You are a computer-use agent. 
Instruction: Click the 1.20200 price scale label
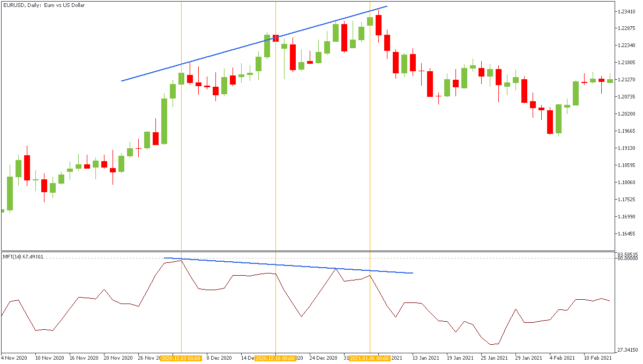pos(625,113)
